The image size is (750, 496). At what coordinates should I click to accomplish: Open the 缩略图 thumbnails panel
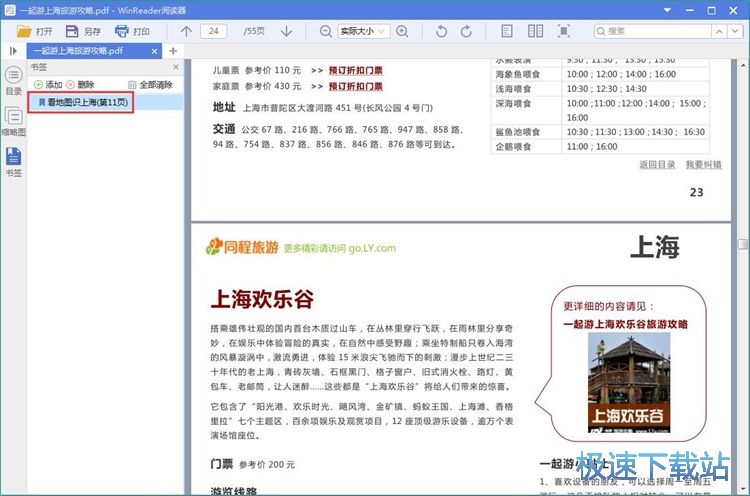tap(13, 122)
